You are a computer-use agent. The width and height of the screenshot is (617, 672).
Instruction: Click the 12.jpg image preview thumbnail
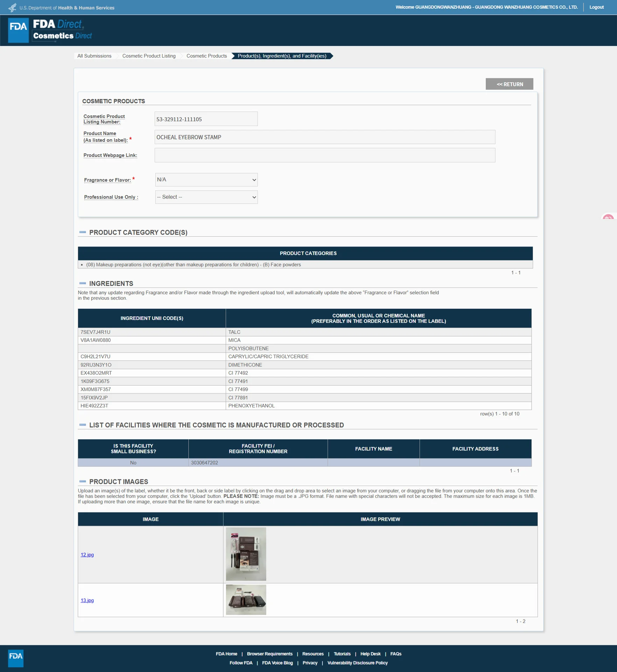click(246, 554)
